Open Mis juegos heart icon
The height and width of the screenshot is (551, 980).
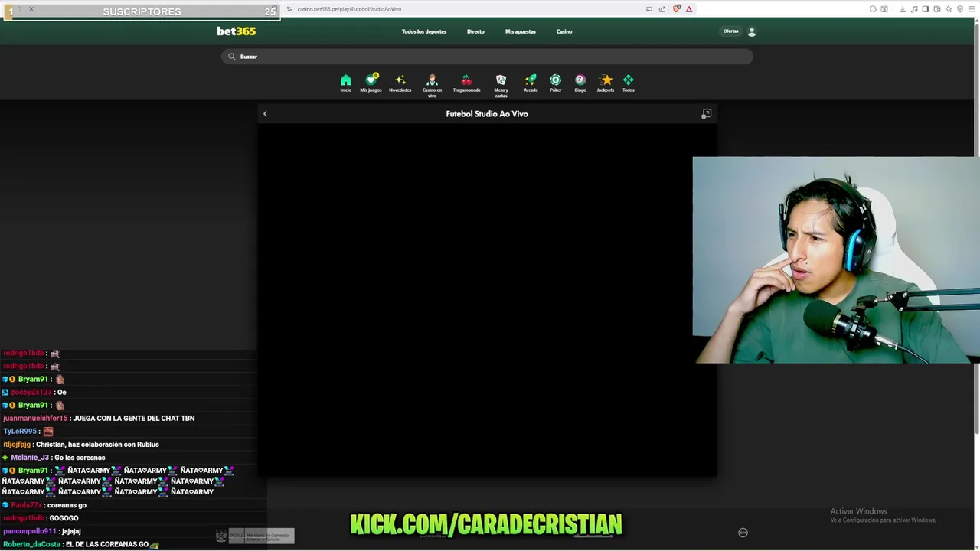[371, 83]
